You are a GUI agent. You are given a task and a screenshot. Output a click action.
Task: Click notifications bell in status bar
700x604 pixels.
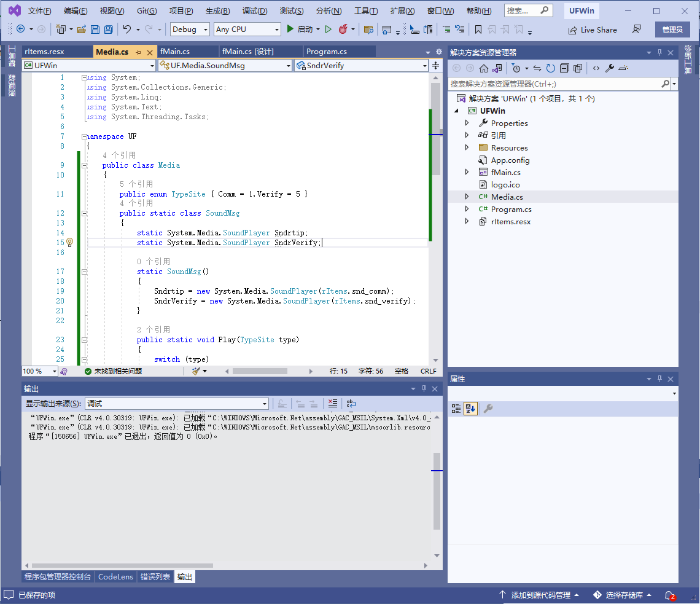coord(669,595)
